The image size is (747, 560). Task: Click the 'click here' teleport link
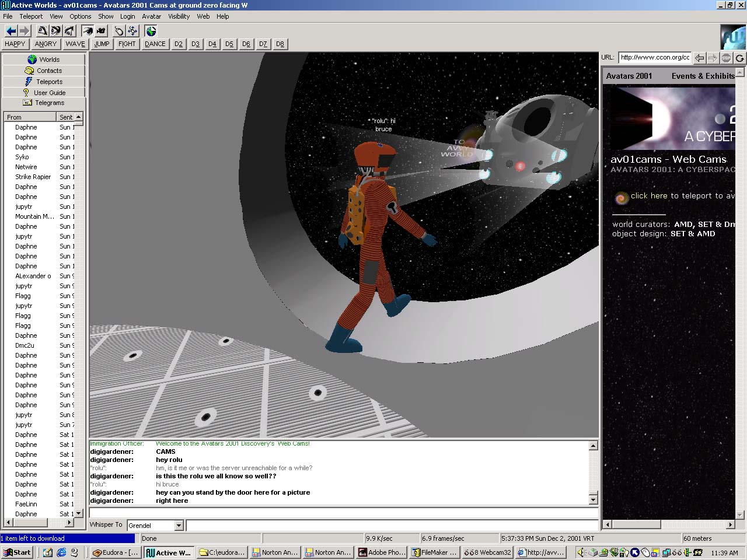tap(648, 196)
